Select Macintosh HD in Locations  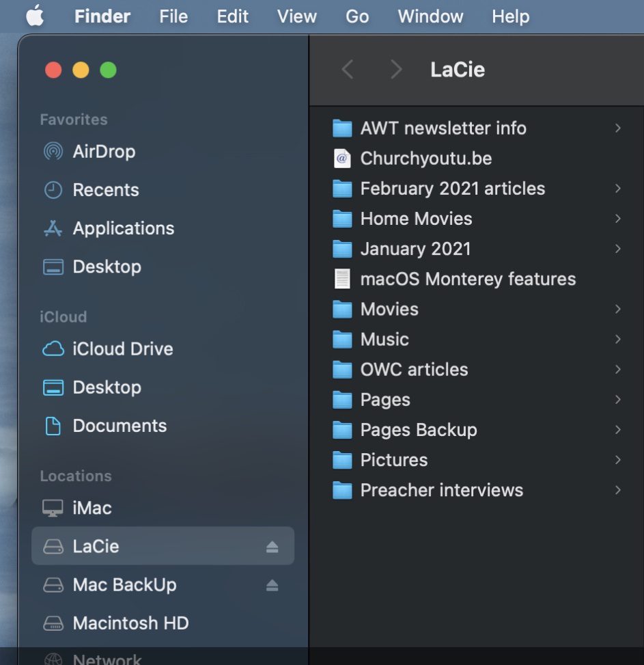pyautogui.click(x=130, y=623)
